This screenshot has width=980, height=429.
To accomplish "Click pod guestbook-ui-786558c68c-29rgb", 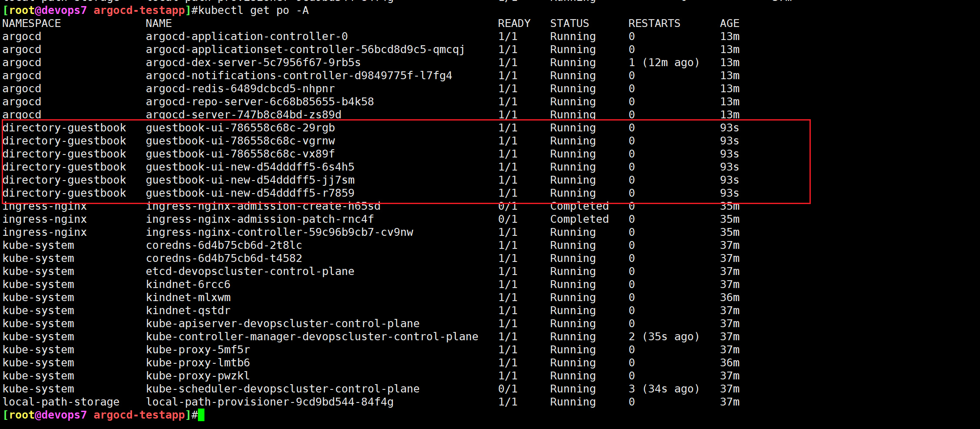I will [240, 128].
